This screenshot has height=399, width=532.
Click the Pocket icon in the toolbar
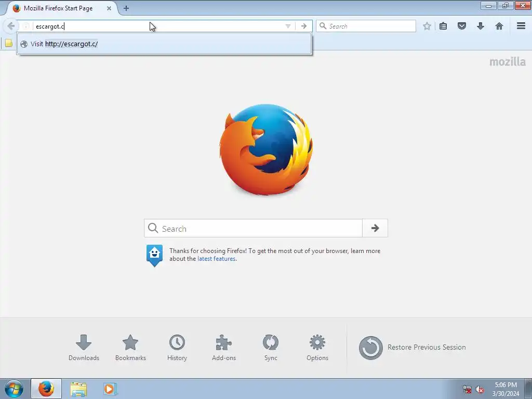[462, 26]
